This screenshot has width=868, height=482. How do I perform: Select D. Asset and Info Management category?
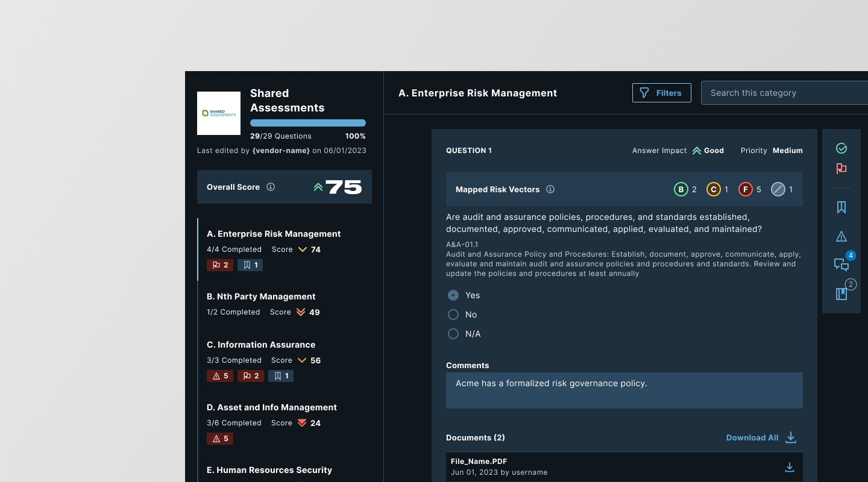pos(272,407)
